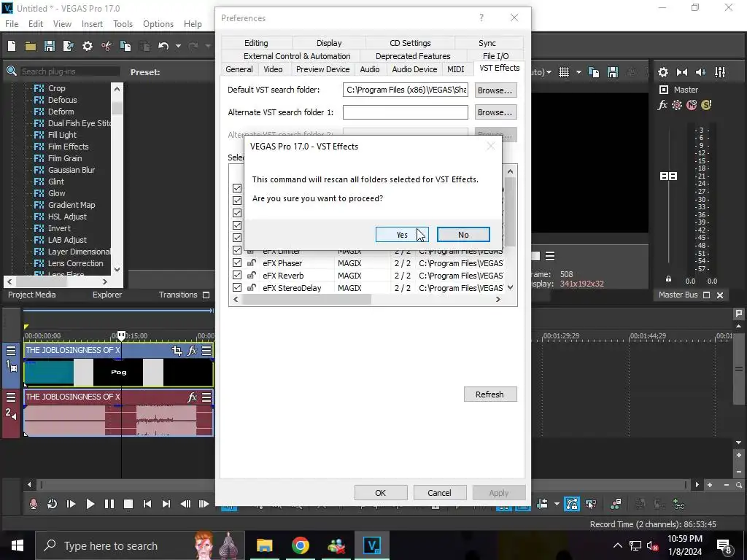Uncheck the eFX Reverb plug-in checkbox

pos(237,275)
